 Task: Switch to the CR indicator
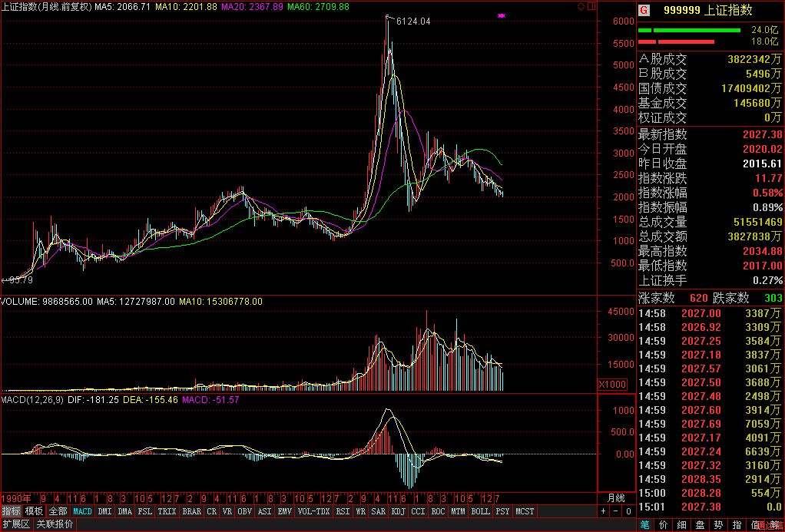point(212,511)
